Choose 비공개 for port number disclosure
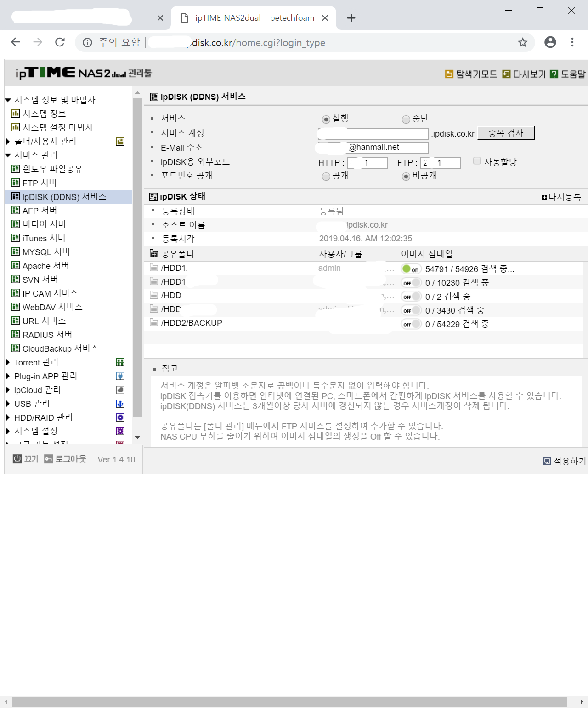Image resolution: width=588 pixels, height=708 pixels. (406, 177)
